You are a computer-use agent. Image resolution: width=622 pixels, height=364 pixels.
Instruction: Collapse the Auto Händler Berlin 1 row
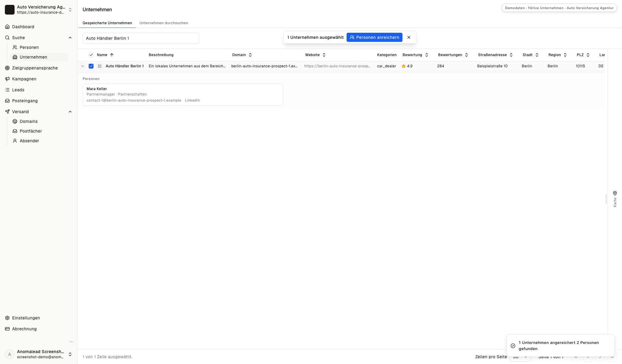[83, 66]
